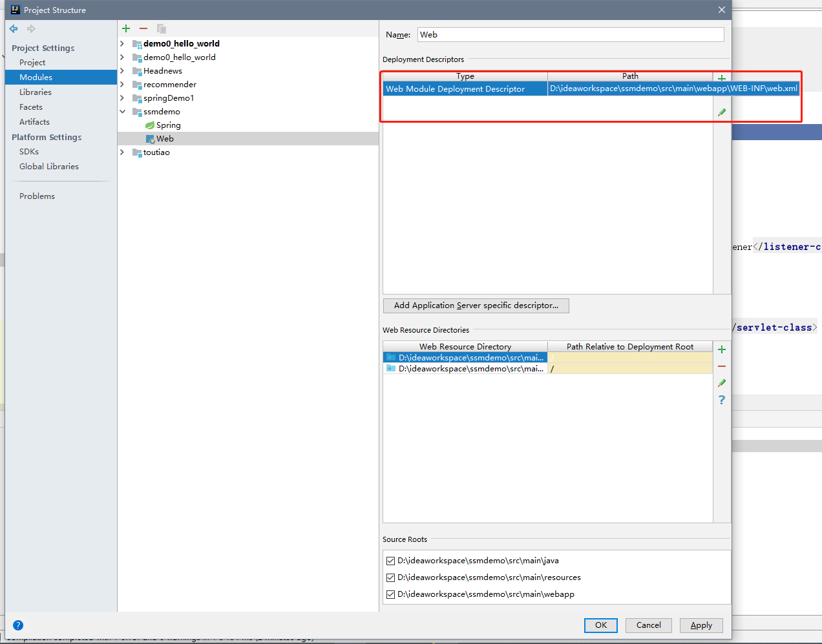
Task: Add a deployment descriptor with the plus icon
Action: click(722, 78)
